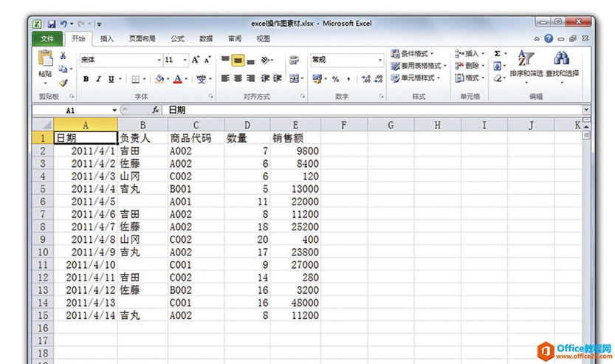The height and width of the screenshot is (364, 615).
Task: Open the Format cells (格式) button
Action: 470,78
